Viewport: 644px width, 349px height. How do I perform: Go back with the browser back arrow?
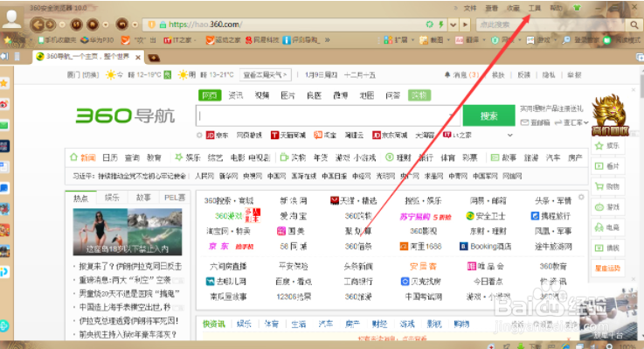pyautogui.click(x=38, y=24)
